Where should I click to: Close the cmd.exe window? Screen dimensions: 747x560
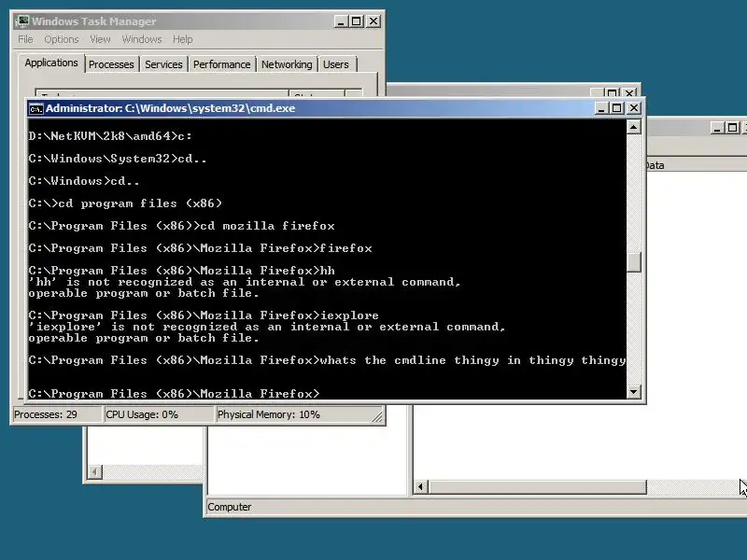click(634, 108)
